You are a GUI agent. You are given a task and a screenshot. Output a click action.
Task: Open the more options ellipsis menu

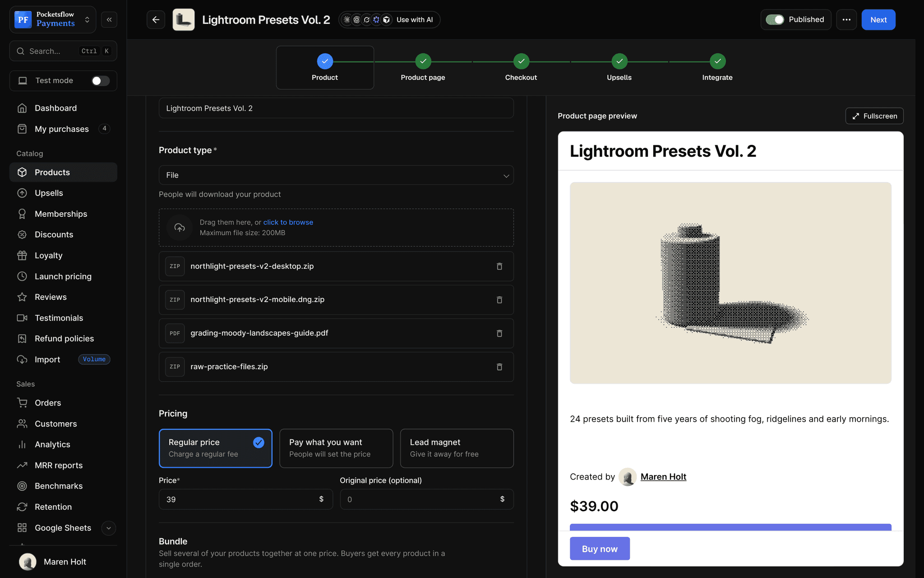point(846,20)
